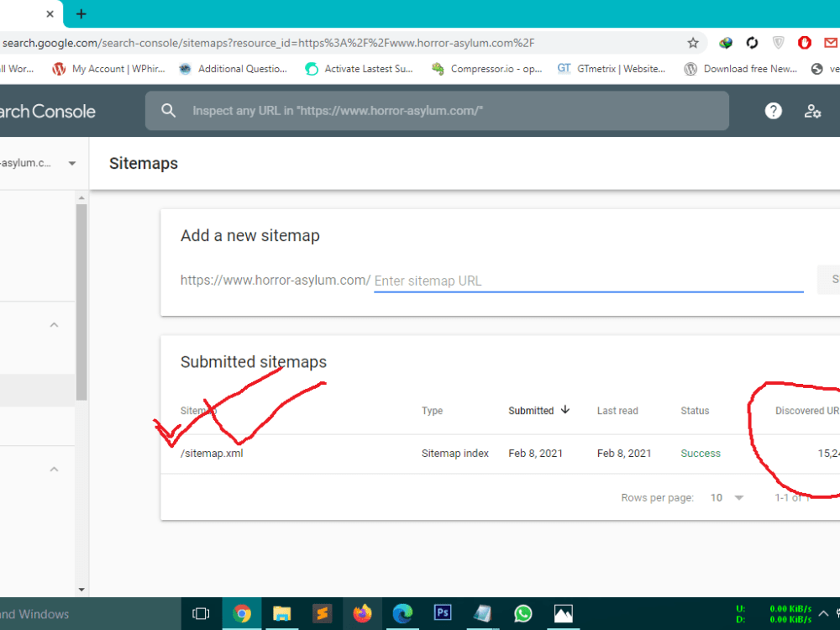Click the colorful globe extension icon
840x630 pixels.
[x=726, y=43]
